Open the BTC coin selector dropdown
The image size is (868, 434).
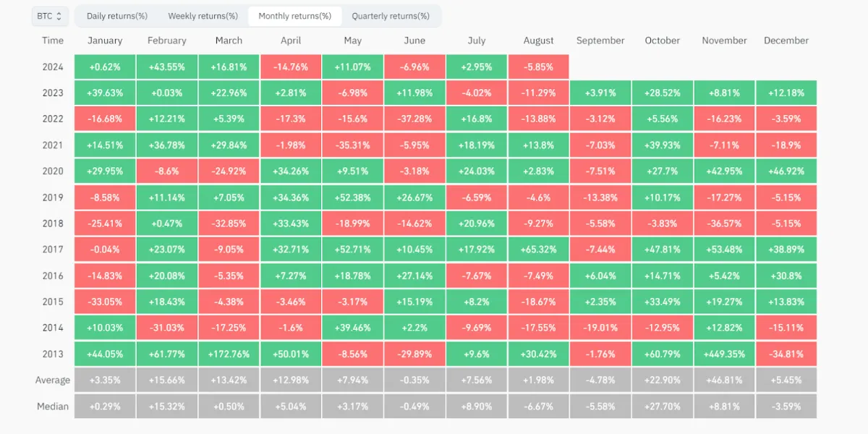pos(50,16)
